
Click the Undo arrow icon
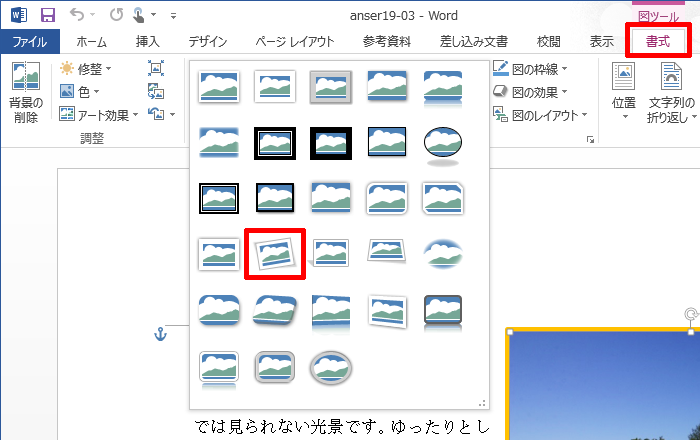[77, 15]
